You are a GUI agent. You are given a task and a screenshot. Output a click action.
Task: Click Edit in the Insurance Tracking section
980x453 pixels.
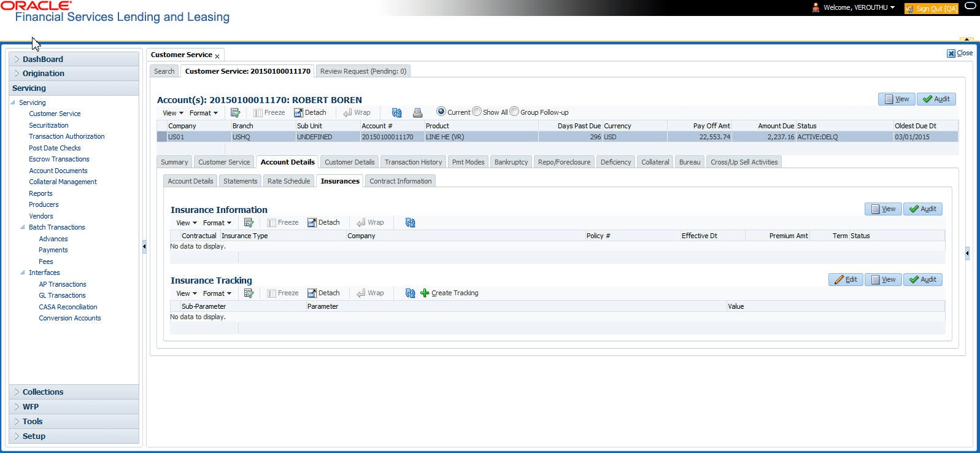tap(846, 279)
